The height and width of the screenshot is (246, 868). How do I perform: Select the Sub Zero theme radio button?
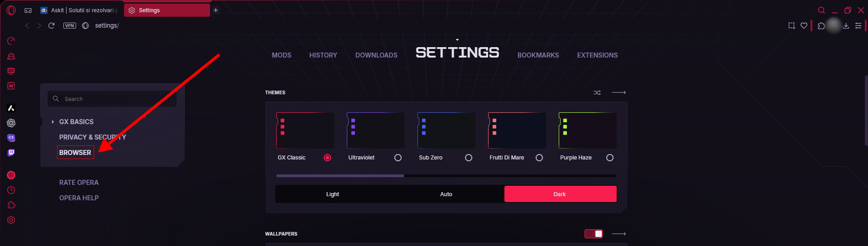(x=468, y=158)
